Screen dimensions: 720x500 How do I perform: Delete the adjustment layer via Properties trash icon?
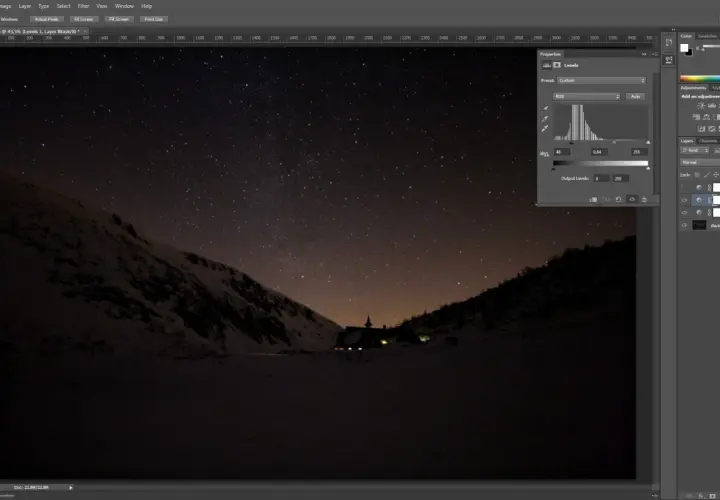(644, 199)
